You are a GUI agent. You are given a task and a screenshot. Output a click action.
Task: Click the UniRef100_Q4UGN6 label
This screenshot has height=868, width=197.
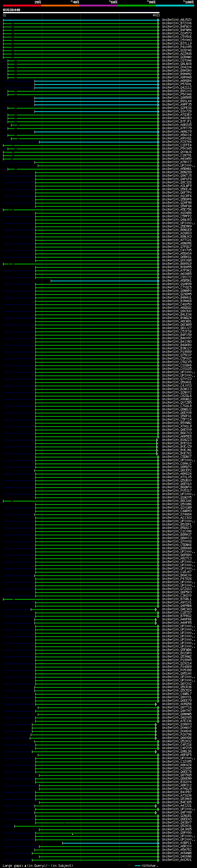(177, 856)
